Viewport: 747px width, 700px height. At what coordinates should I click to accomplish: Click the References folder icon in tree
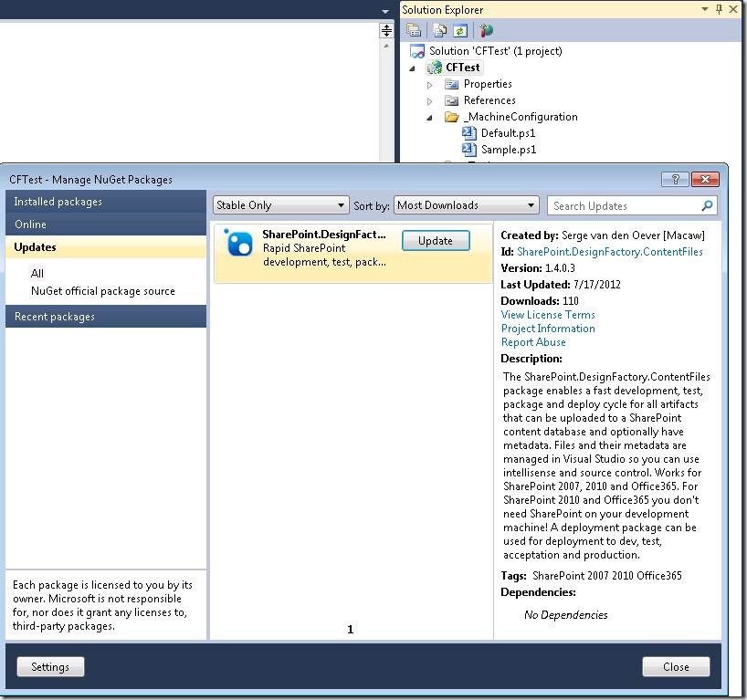[451, 100]
